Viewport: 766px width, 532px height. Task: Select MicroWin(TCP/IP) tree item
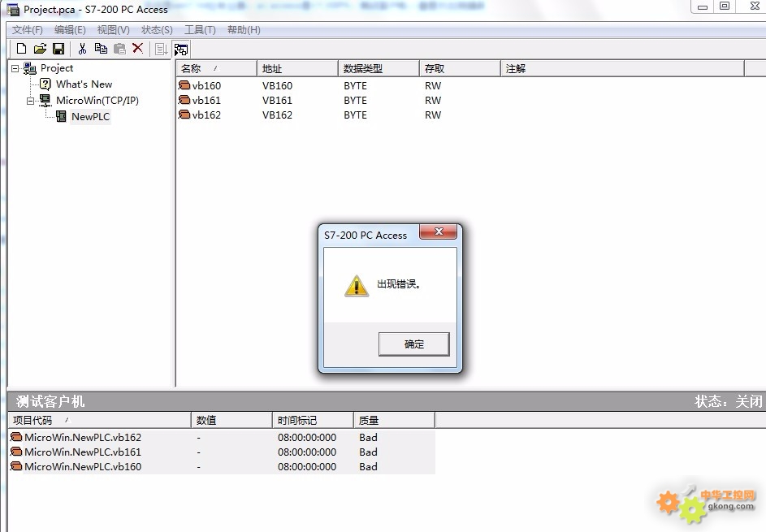[97, 100]
